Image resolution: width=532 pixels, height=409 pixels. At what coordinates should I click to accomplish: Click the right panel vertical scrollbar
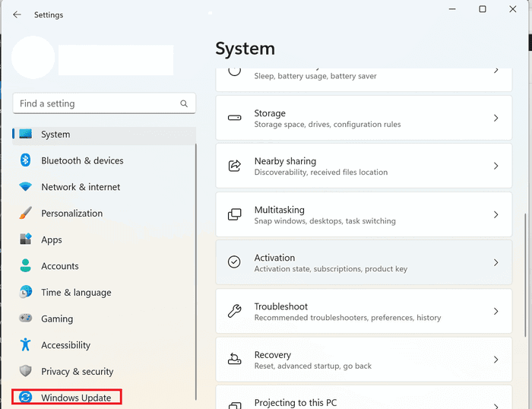pos(525,275)
